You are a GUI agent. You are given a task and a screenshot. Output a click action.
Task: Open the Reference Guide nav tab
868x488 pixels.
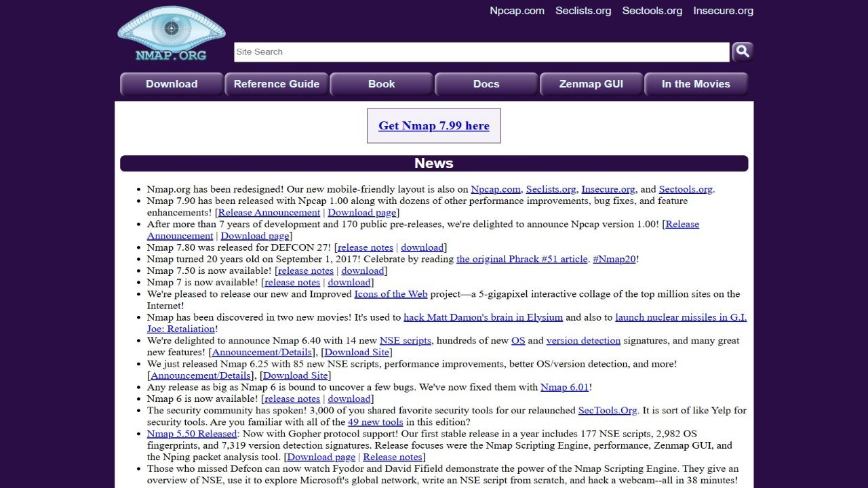pos(277,84)
